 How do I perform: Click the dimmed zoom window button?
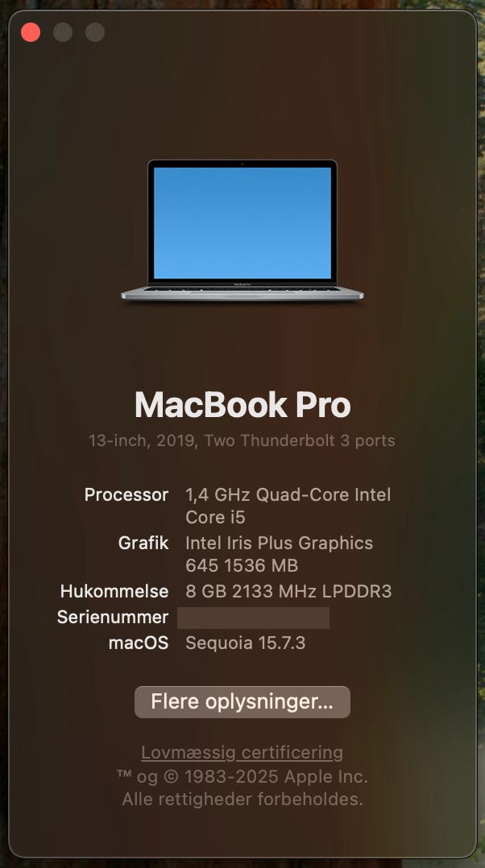click(x=95, y=33)
